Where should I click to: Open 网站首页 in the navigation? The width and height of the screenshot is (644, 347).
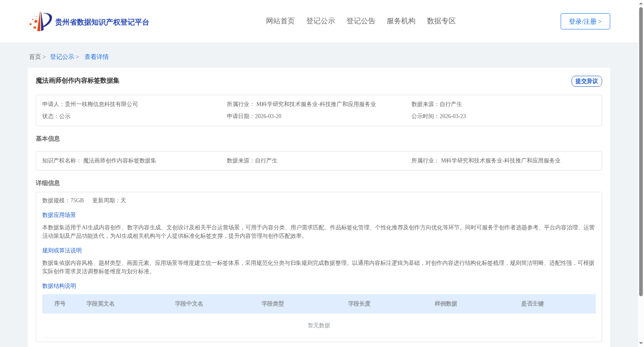pos(280,21)
